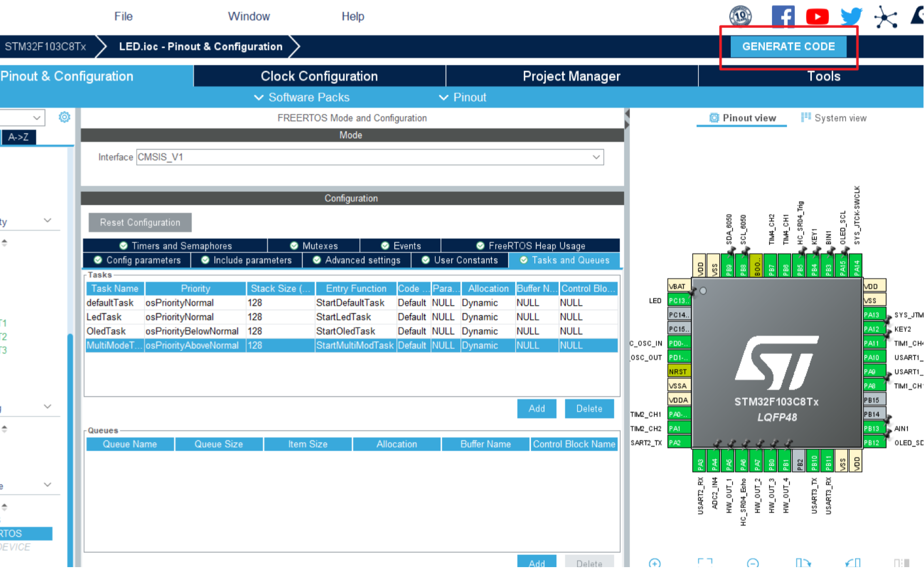Open the Advanced settings tab
924x579 pixels.
357,260
